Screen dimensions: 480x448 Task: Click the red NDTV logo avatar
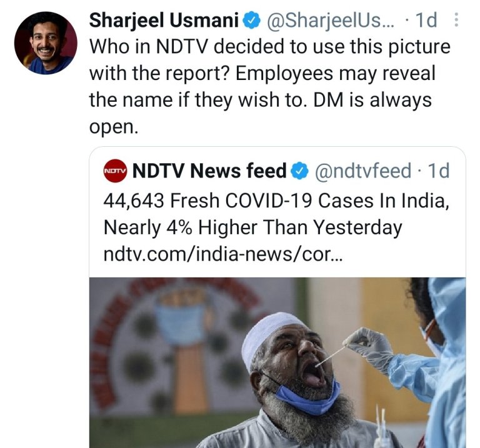114,170
